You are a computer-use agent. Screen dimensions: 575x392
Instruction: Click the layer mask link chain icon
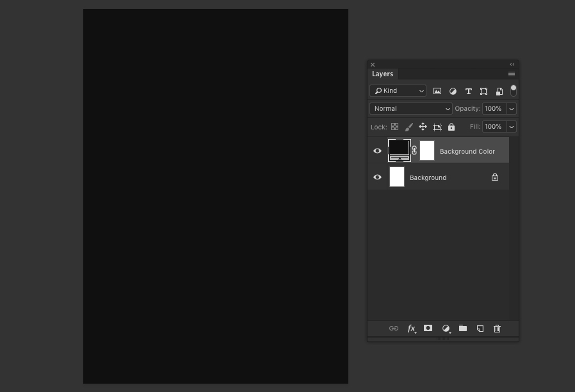point(414,151)
